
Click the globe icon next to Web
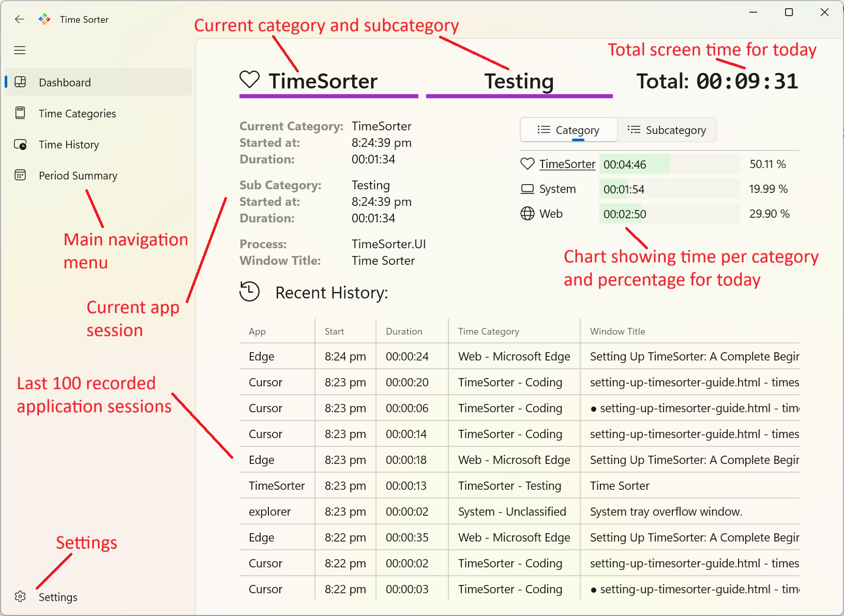[x=527, y=213]
